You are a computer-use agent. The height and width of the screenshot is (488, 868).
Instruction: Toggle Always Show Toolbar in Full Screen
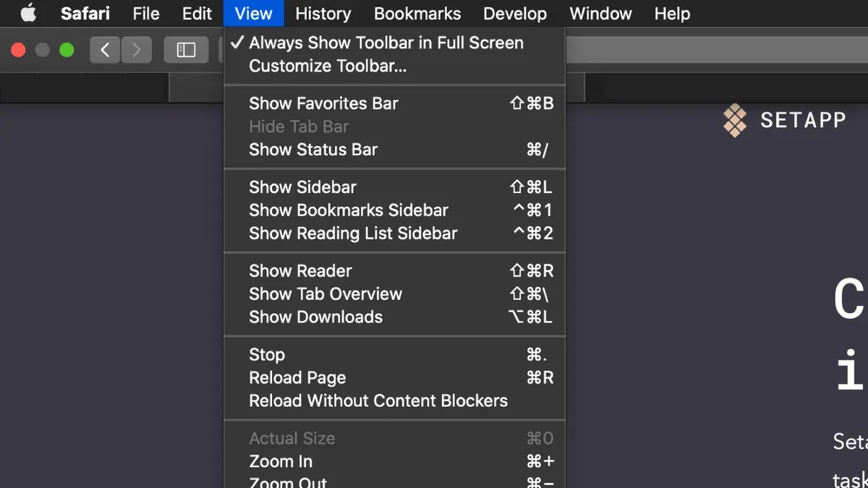394,43
